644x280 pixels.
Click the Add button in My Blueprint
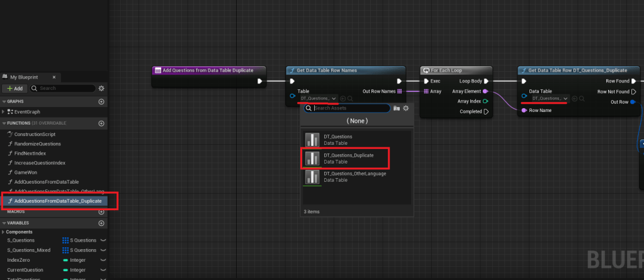[14, 89]
